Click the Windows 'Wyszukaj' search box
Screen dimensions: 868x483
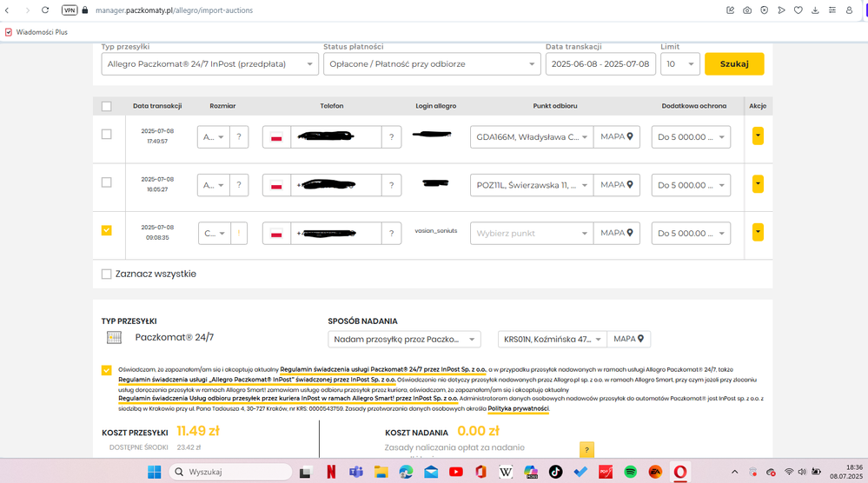(x=231, y=472)
